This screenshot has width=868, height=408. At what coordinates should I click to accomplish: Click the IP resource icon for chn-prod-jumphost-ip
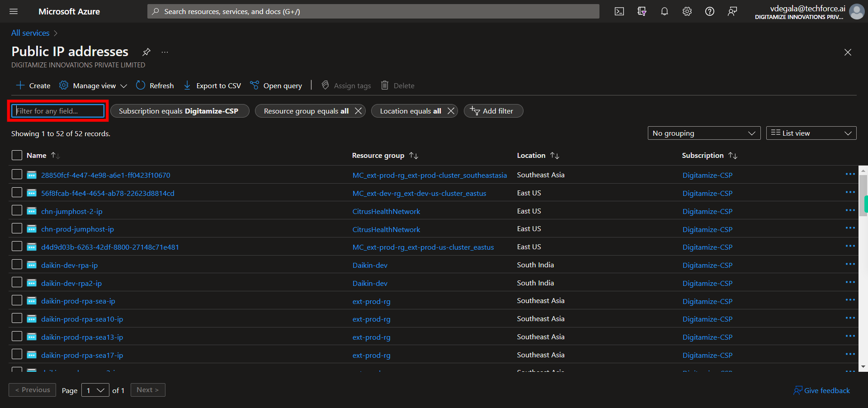point(32,229)
